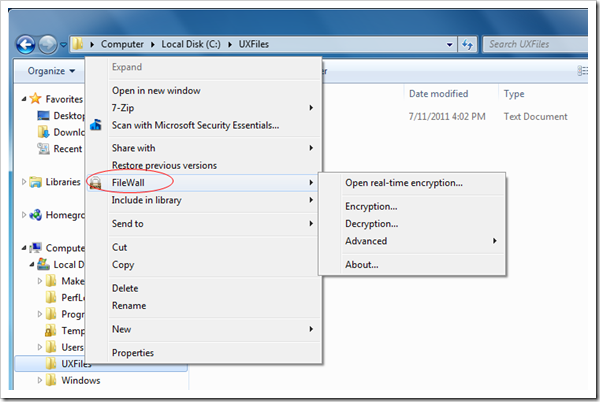The image size is (600, 402).
Task: Click the locked Temp folder icon
Action: (x=51, y=330)
